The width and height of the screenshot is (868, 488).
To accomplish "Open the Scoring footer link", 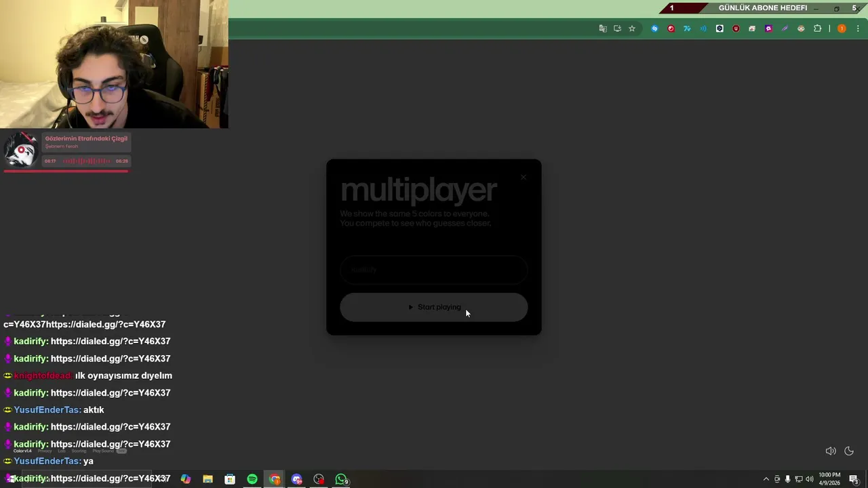I will (79, 451).
